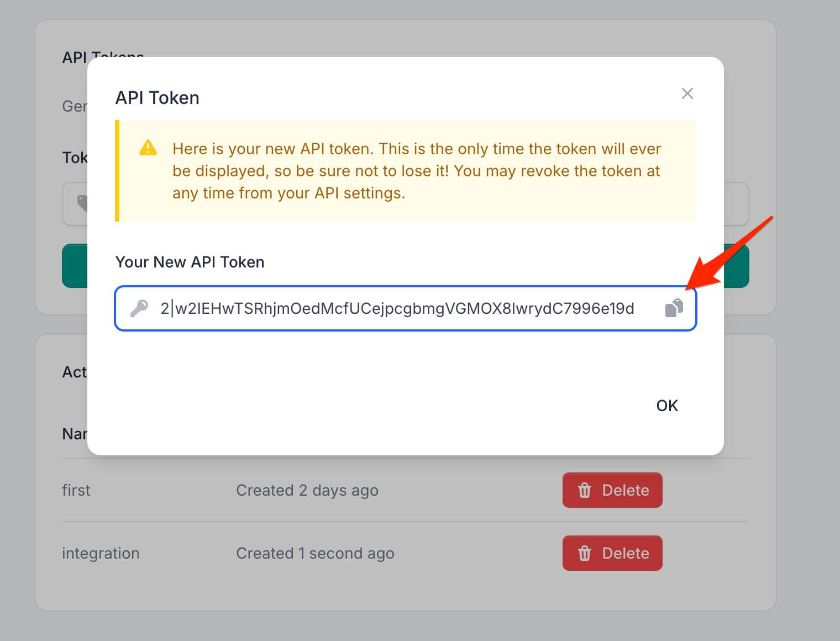Delete the integration token
The height and width of the screenshot is (641, 840).
coord(612,553)
